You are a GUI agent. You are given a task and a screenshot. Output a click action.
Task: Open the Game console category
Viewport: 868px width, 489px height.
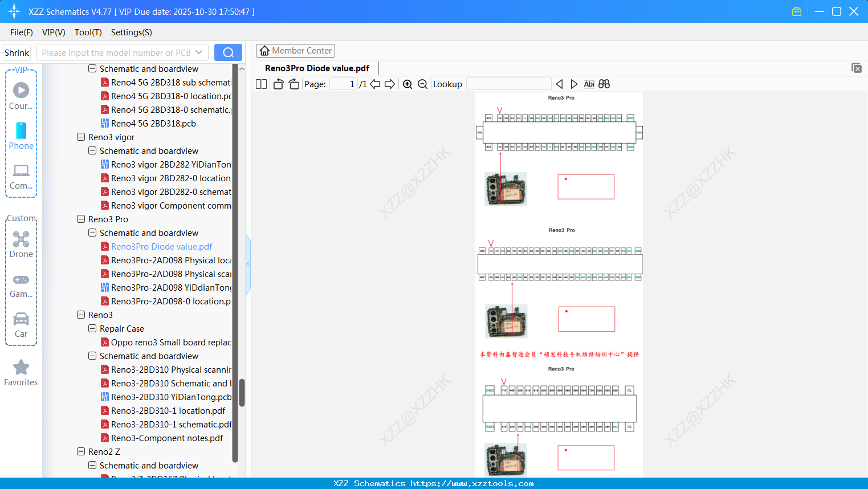[x=21, y=286]
